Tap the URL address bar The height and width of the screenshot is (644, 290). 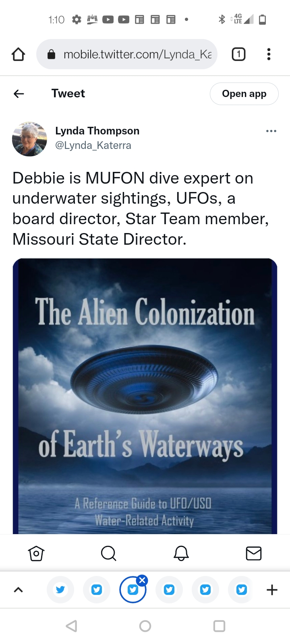point(127,54)
